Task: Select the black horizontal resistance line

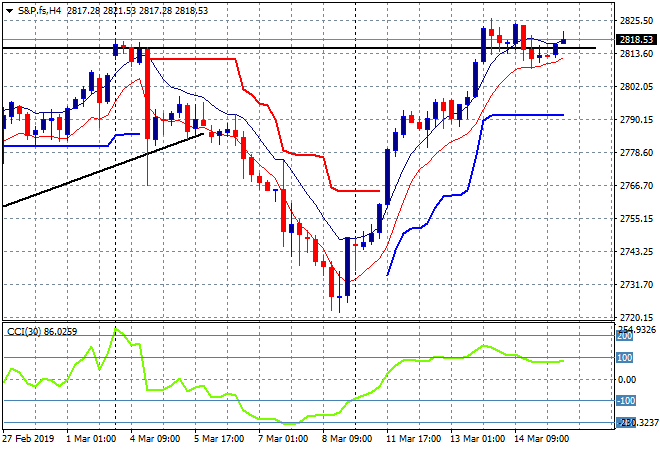Action: pyautogui.click(x=299, y=48)
